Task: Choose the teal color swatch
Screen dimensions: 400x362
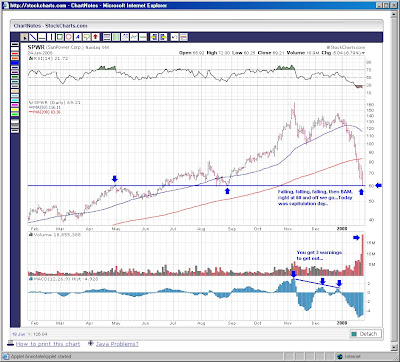Action: click(15, 81)
